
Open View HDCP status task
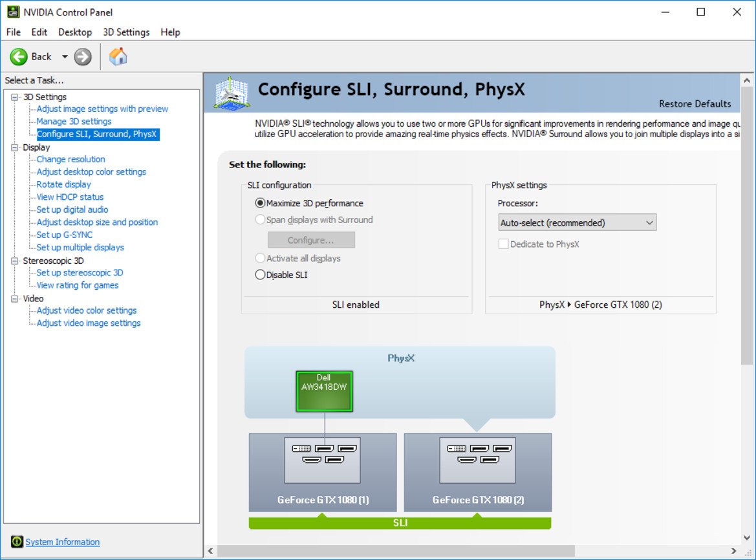pyautogui.click(x=70, y=197)
